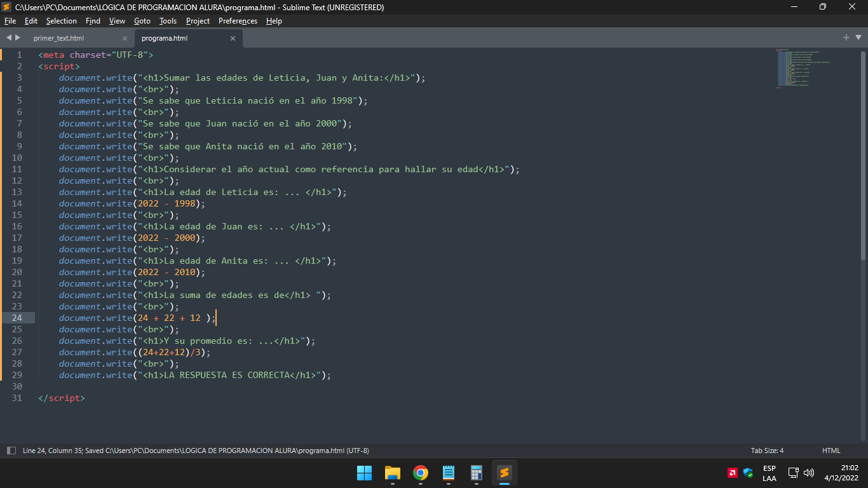Click the '2022 - 1998' expression
Screen dimensions: 868x488
[x=166, y=203]
